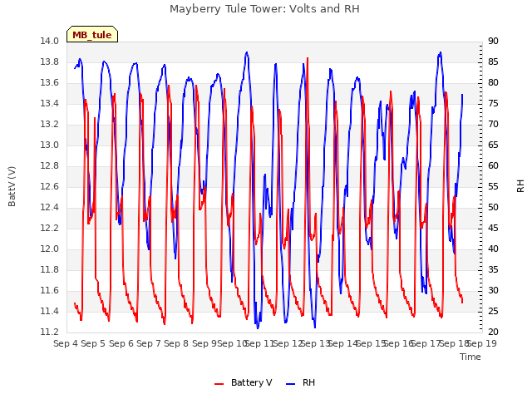Click the Sep 5 date tick label
This screenshot has width=532, height=399.
[93, 343]
